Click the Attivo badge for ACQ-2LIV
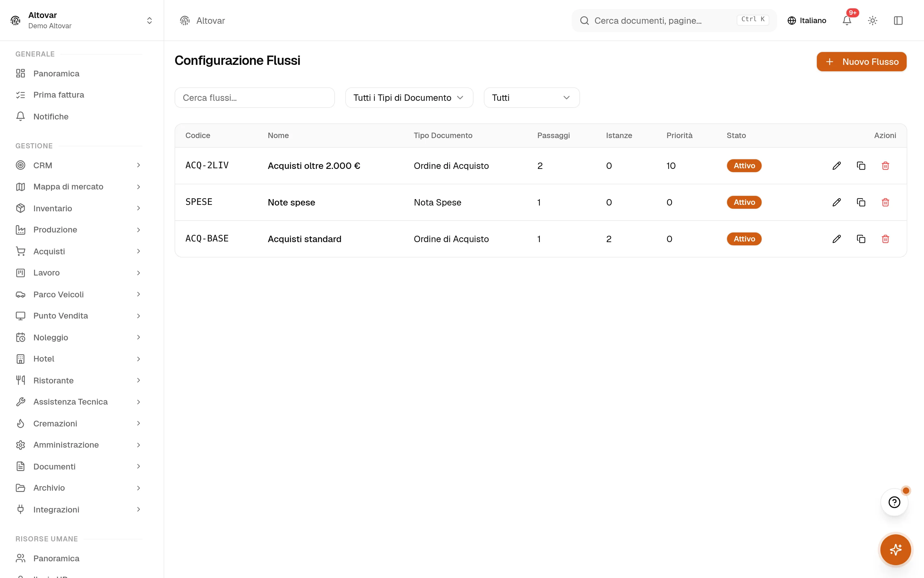Screen dimensions: 924x578 click(744, 165)
